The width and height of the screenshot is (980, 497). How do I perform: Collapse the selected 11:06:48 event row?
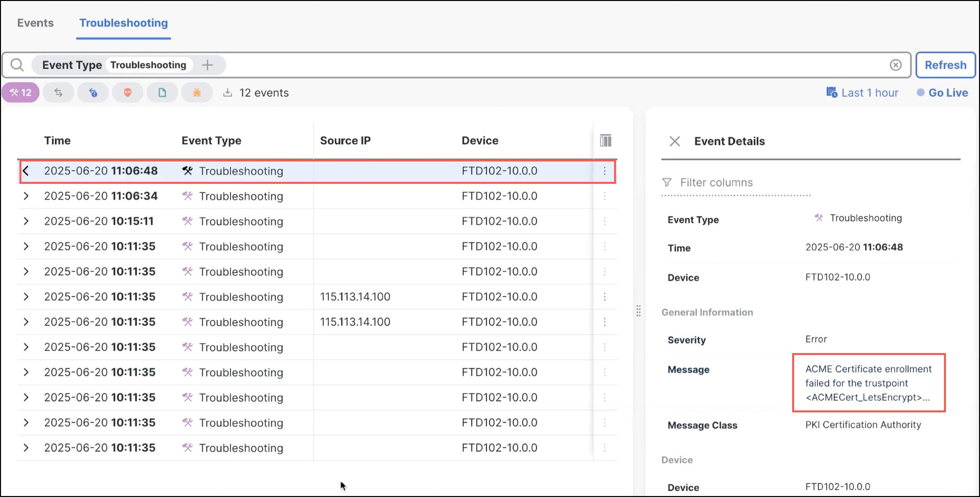pos(26,171)
